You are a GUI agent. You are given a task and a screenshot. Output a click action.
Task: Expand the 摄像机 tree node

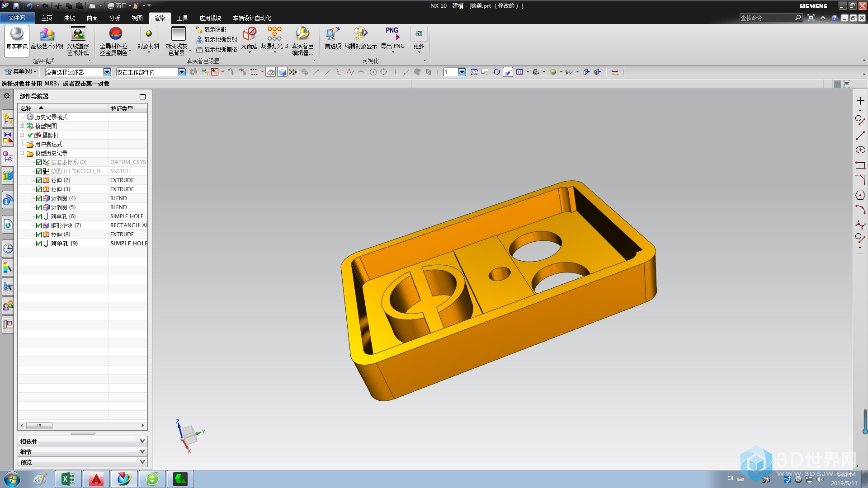pyautogui.click(x=22, y=135)
